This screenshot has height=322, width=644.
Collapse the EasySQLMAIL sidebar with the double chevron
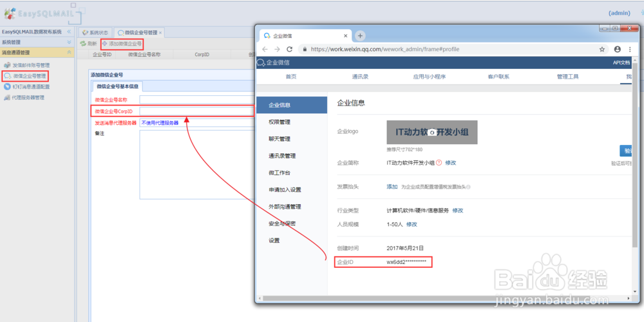click(69, 32)
